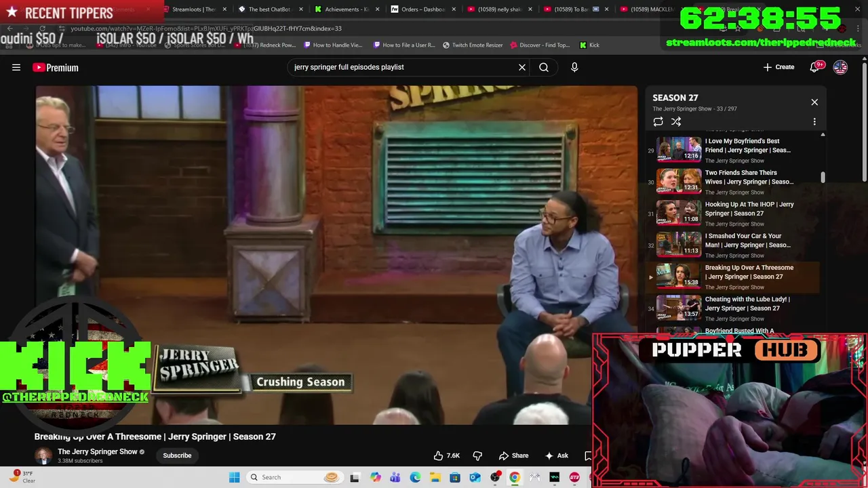
Task: Click the Create button
Action: click(x=778, y=67)
